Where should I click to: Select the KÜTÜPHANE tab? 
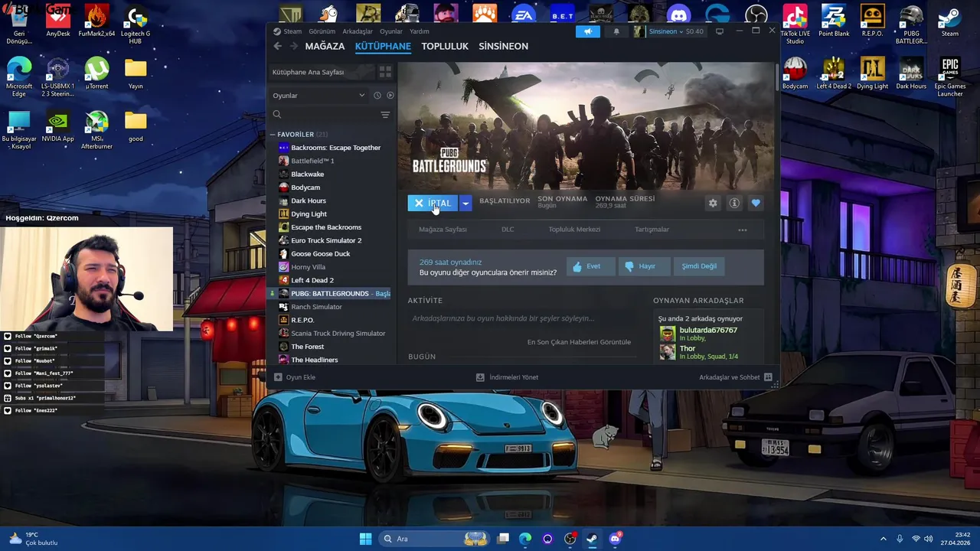383,46
